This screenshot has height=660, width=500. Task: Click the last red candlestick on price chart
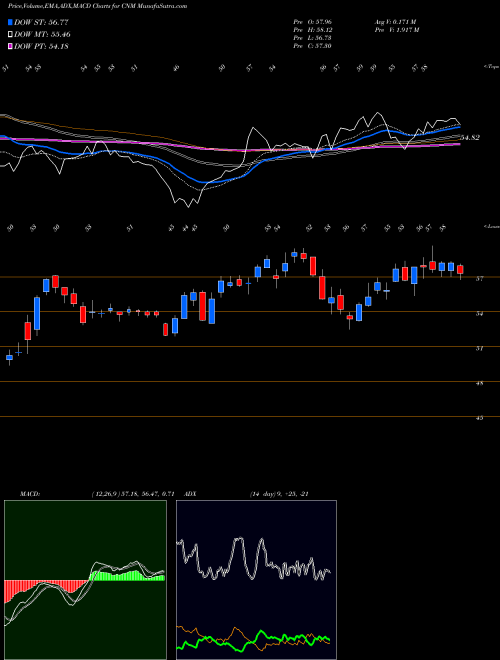coord(460,270)
